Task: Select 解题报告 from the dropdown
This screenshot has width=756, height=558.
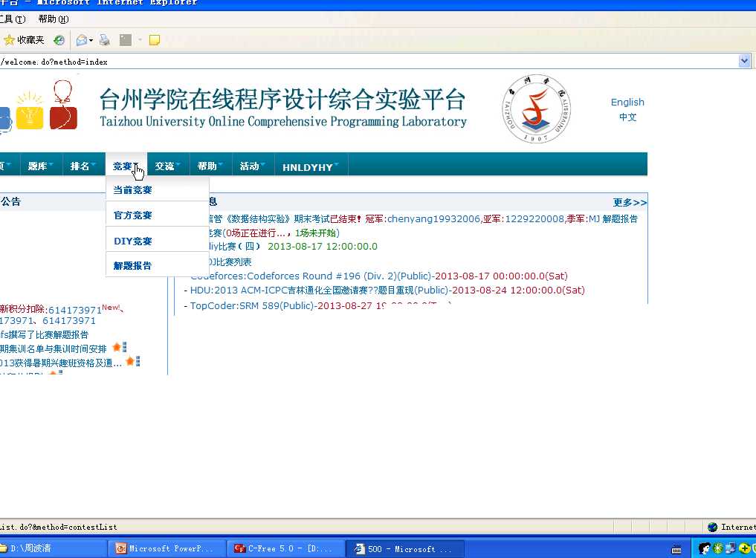Action: pyautogui.click(x=157, y=265)
